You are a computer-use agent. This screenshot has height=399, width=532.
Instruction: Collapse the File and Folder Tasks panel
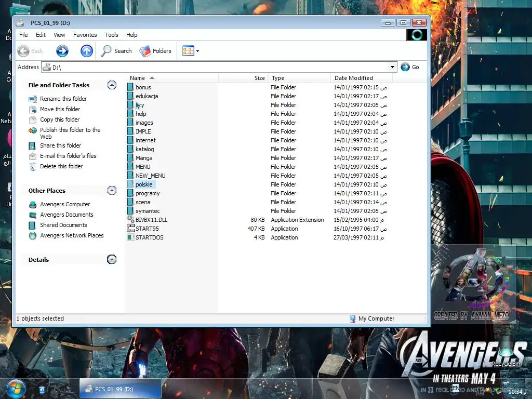coord(112,85)
